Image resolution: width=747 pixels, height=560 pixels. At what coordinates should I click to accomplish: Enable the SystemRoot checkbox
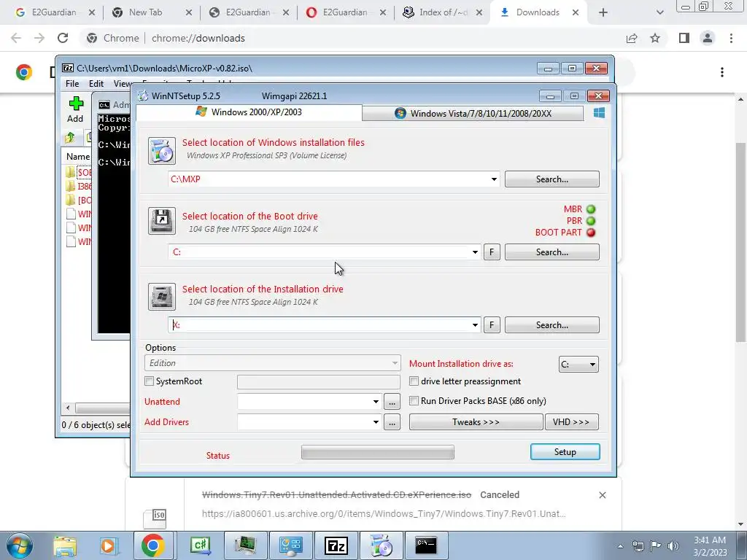(149, 381)
